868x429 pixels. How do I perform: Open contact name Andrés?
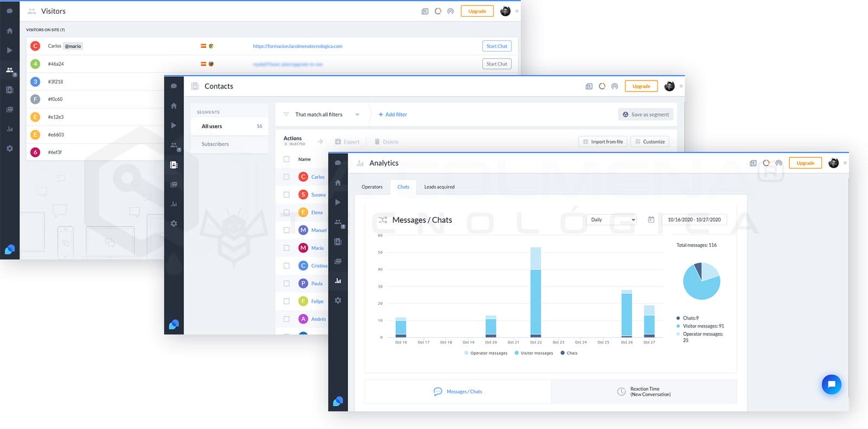pos(318,319)
